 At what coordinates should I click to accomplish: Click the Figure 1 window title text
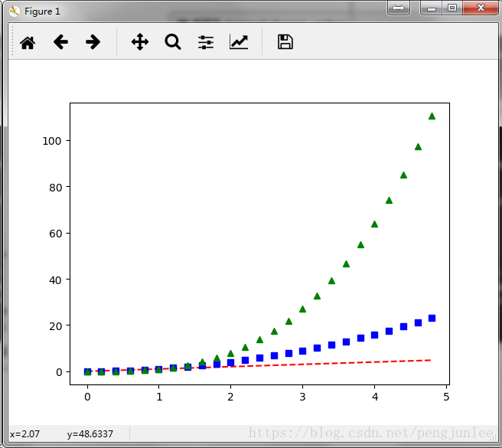click(42, 11)
